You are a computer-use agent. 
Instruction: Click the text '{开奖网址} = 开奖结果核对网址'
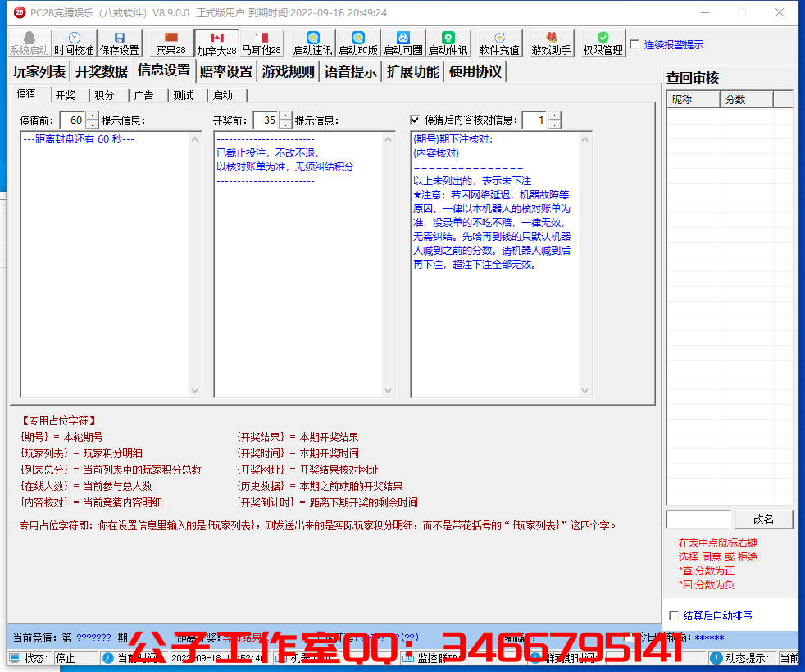pos(307,470)
